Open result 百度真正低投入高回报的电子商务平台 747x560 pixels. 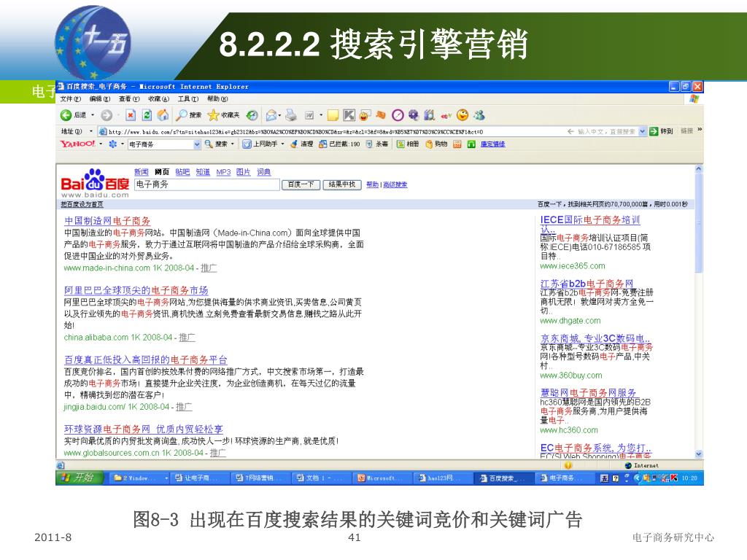pos(146,360)
